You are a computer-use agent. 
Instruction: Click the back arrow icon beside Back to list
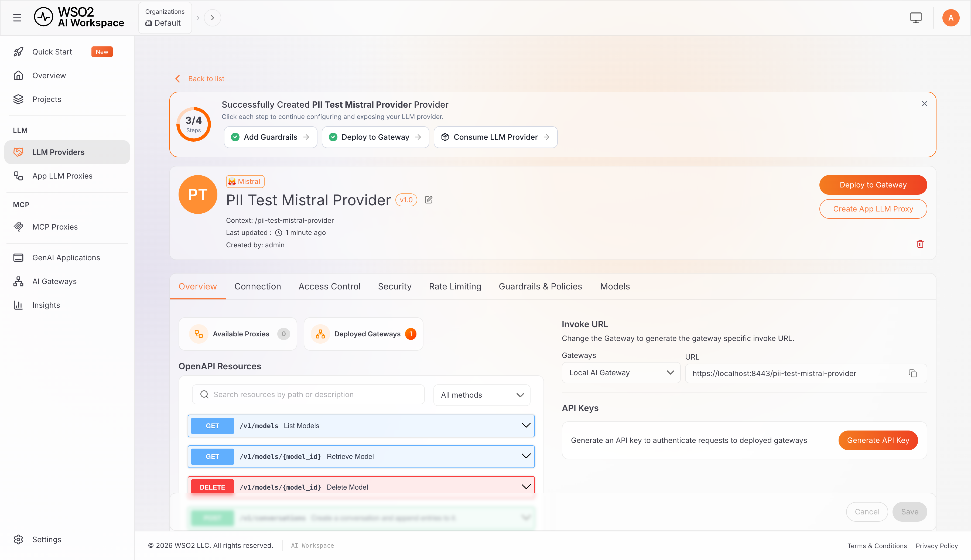(177, 78)
